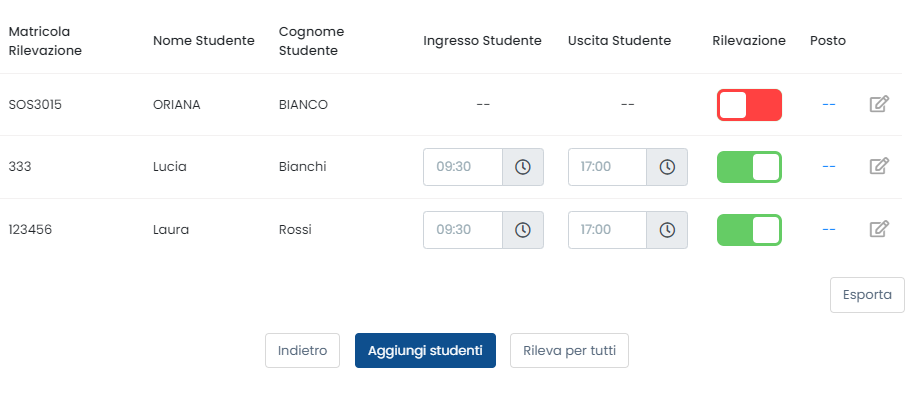Open clock picker for Laura's exit time
Screen dimensions: 912x396
667,230
